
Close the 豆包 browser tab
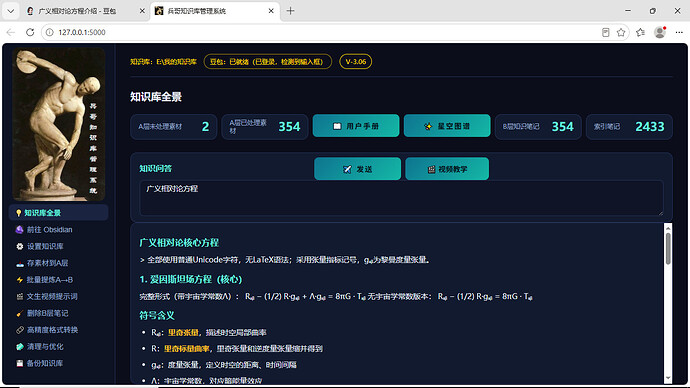click(142, 11)
